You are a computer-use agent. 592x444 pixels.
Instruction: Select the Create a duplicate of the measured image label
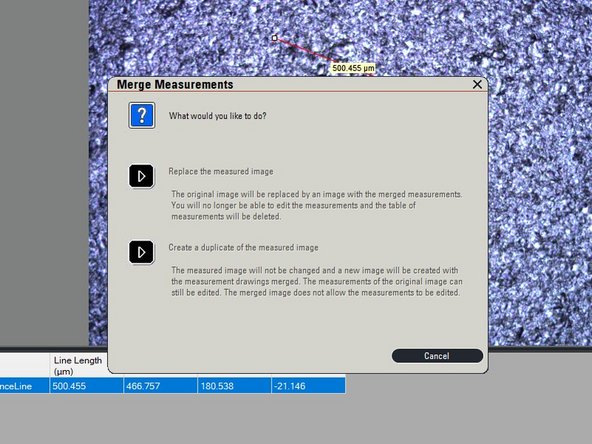click(243, 248)
